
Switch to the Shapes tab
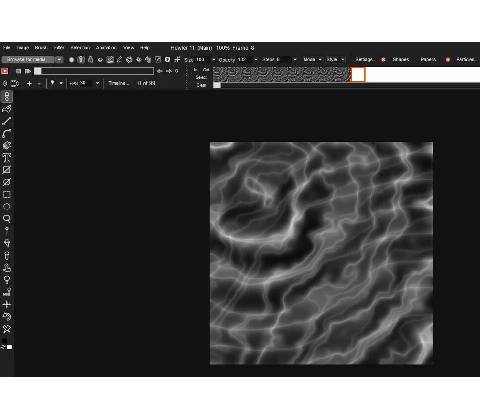point(401,59)
